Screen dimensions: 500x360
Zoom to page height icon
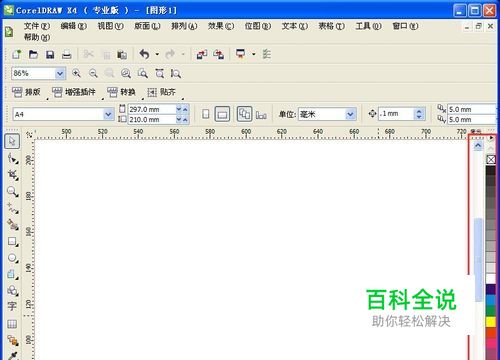click(x=176, y=73)
